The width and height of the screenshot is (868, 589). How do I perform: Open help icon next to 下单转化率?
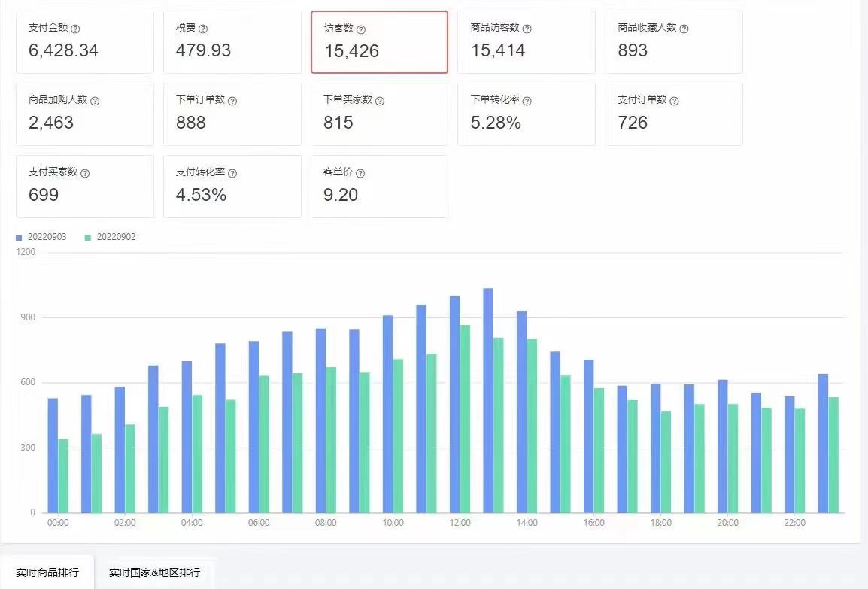tap(527, 101)
